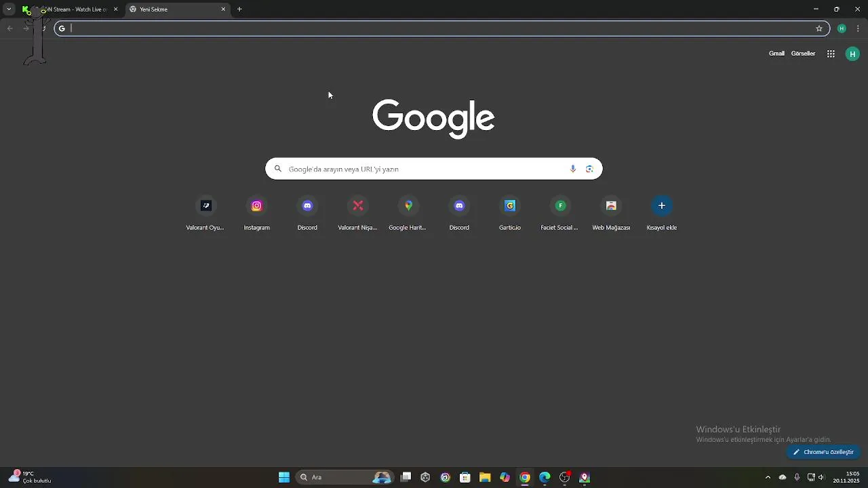Open the Microsoft Store taskbar icon
The width and height of the screenshot is (868, 488).
tap(465, 477)
